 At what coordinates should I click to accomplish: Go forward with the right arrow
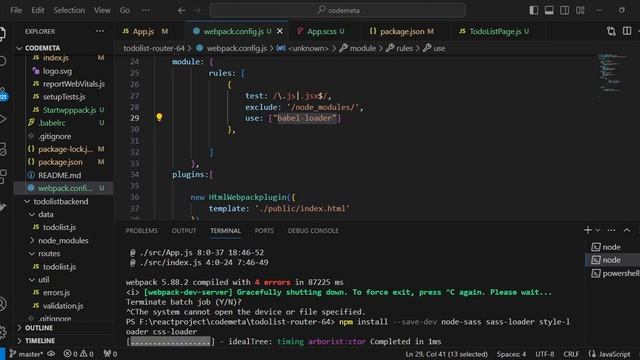tap(198, 10)
